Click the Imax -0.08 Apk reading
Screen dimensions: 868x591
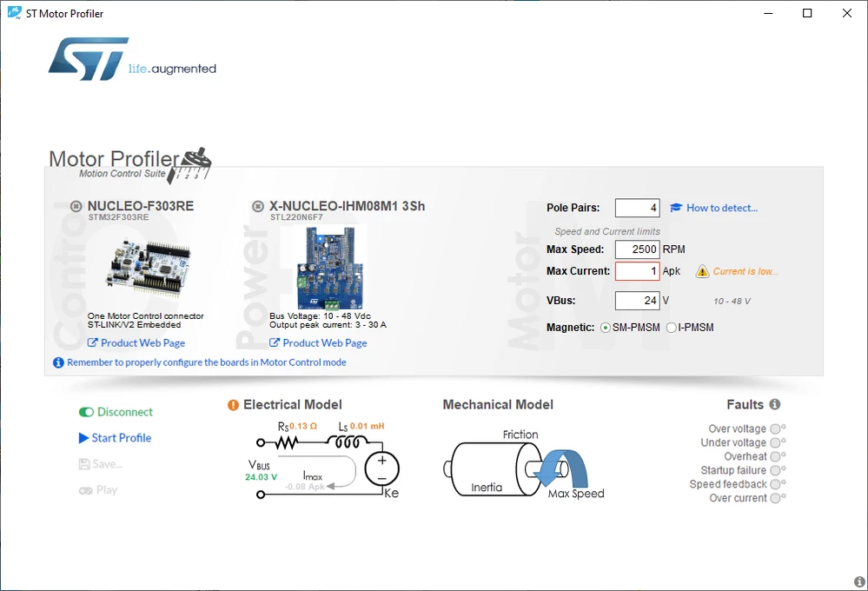click(305, 487)
